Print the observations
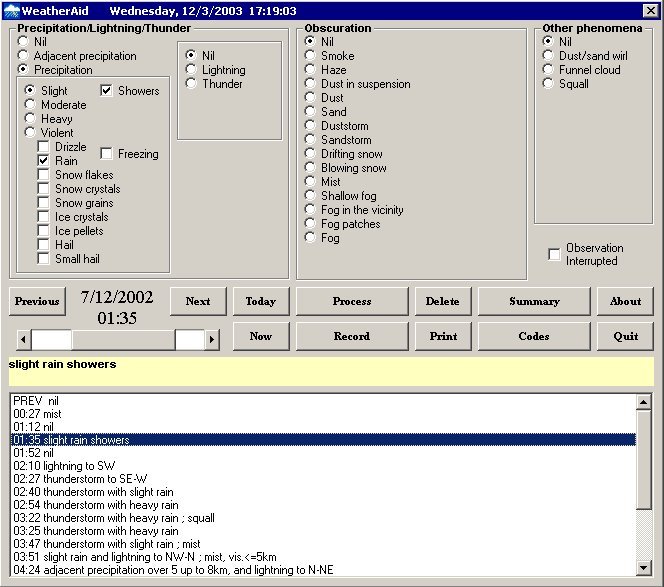This screenshot has height=587, width=664. click(443, 336)
